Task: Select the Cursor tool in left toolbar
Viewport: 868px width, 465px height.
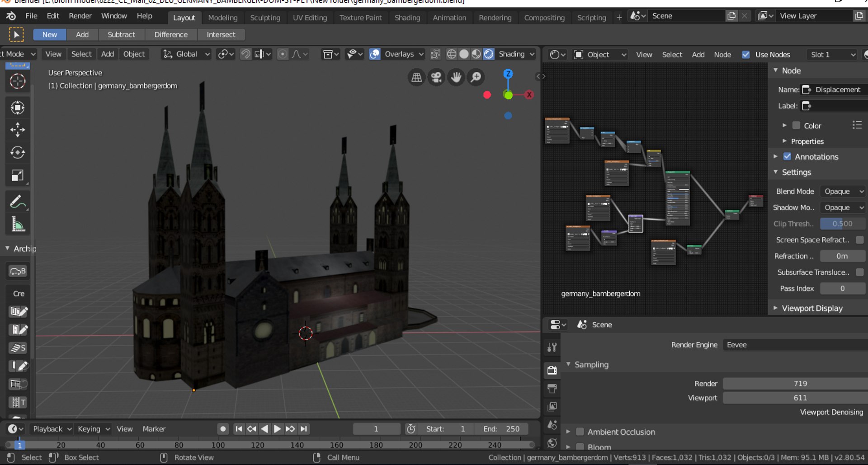Action: pyautogui.click(x=18, y=81)
